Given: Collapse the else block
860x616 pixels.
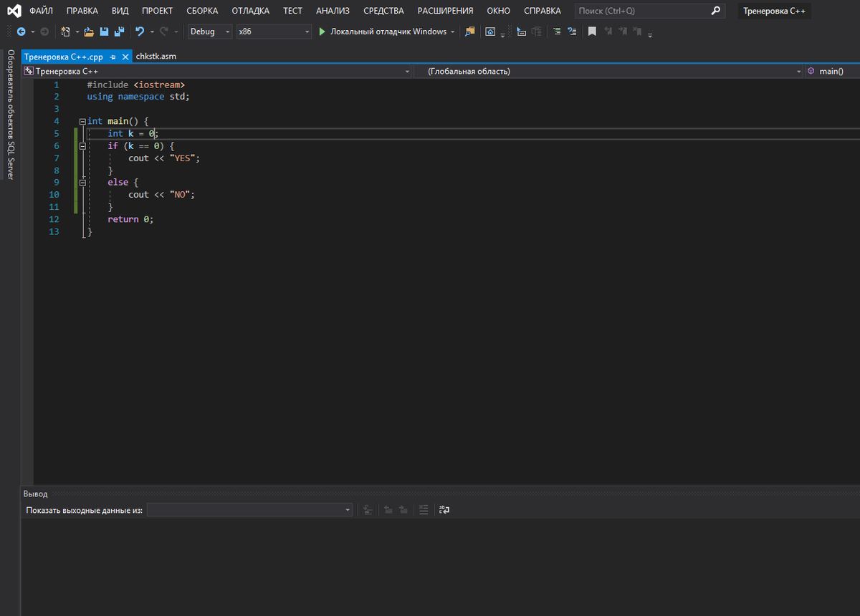Looking at the screenshot, I should tap(82, 183).
